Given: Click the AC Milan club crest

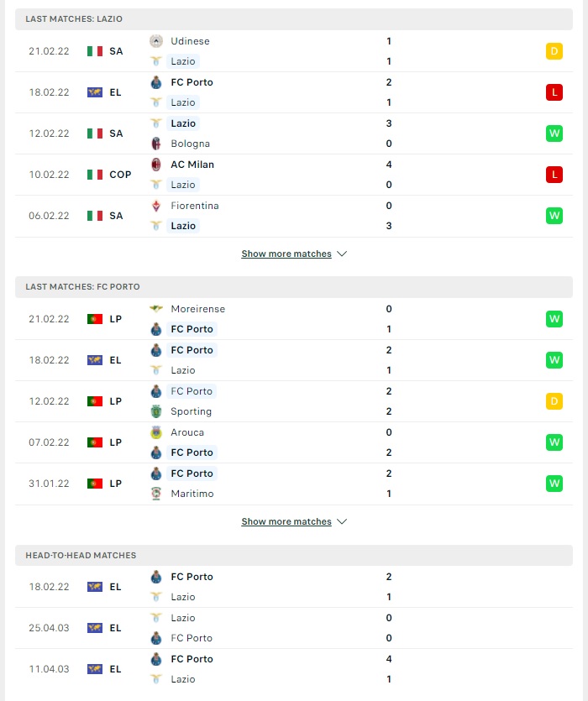Looking at the screenshot, I should [x=155, y=165].
